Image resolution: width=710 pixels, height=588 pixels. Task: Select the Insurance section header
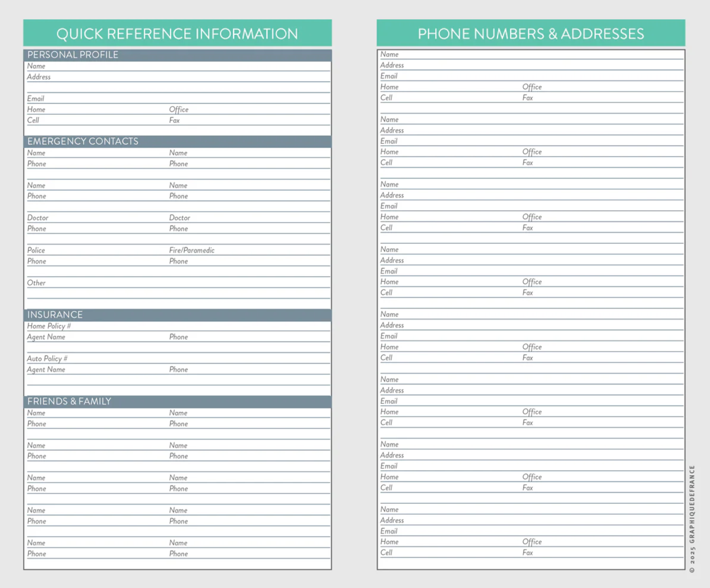point(177,315)
